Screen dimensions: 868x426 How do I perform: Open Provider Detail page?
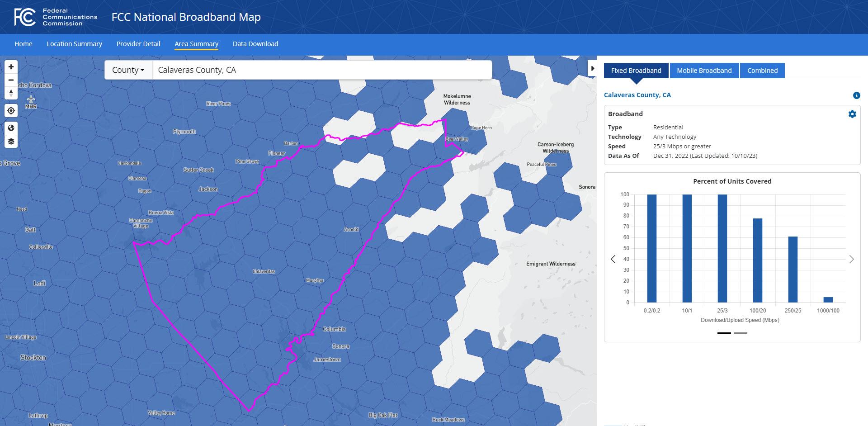[138, 44]
